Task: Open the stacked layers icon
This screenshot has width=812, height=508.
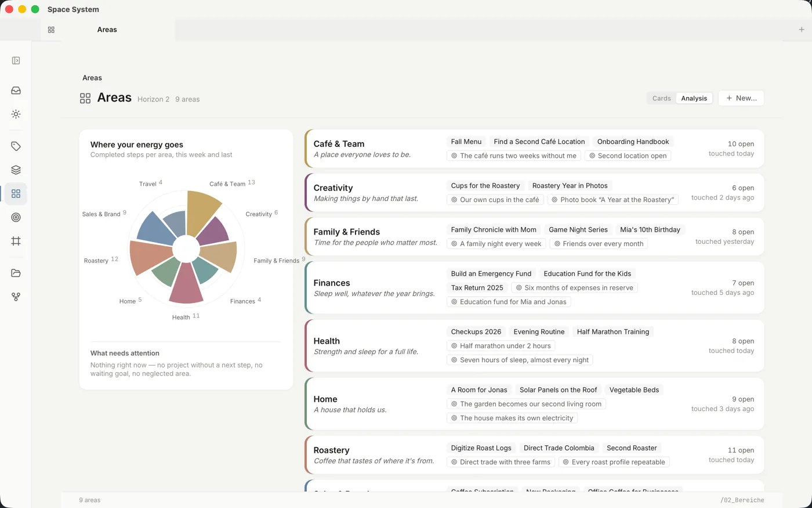Action: pos(16,170)
